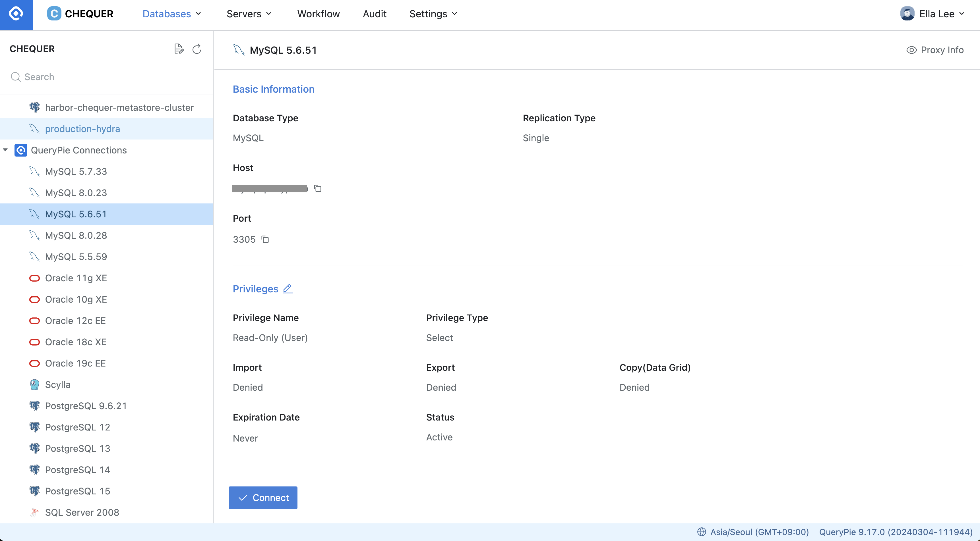Viewport: 980px width, 541px height.
Task: Open the Ella Lee user menu chevron
Action: click(x=961, y=14)
